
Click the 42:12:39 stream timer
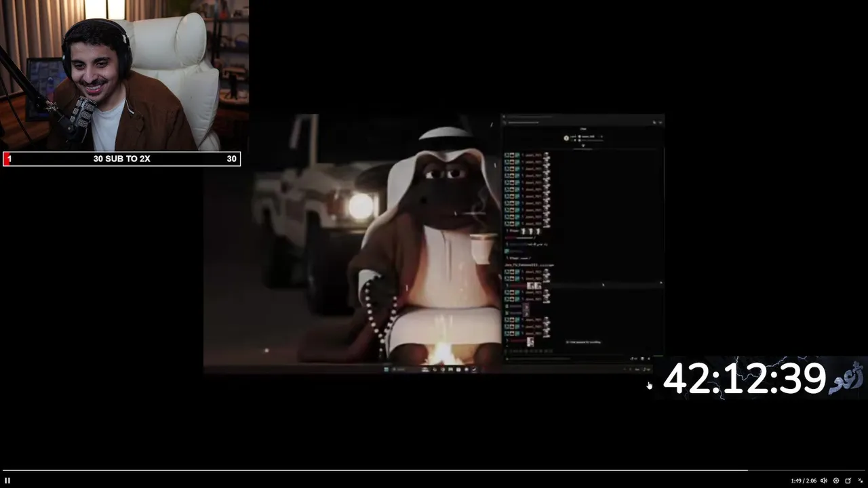(x=744, y=378)
